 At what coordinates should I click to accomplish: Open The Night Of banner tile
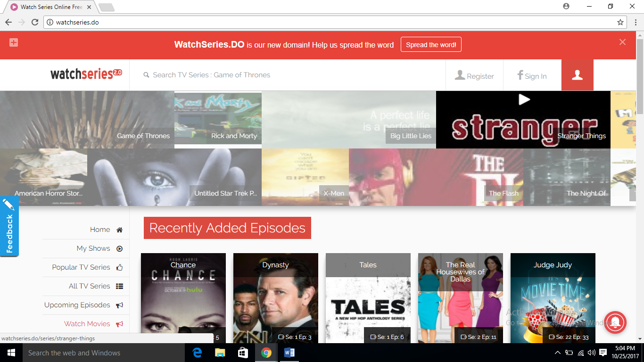click(x=567, y=177)
